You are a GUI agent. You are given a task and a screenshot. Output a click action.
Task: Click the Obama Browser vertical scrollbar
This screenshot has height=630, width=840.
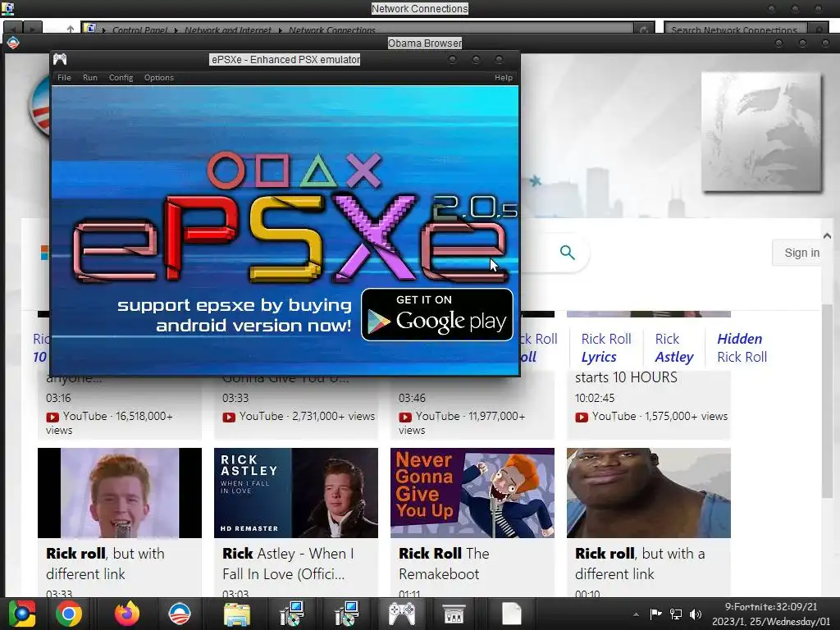tap(827, 402)
